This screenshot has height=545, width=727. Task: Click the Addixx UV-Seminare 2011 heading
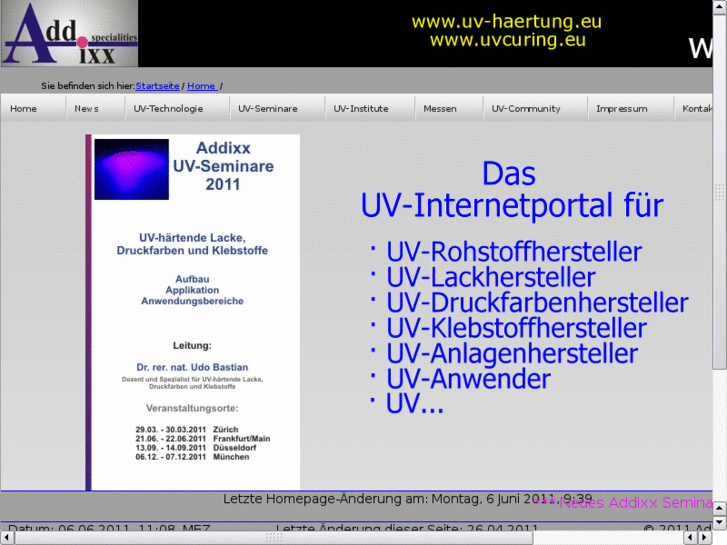pyautogui.click(x=223, y=166)
